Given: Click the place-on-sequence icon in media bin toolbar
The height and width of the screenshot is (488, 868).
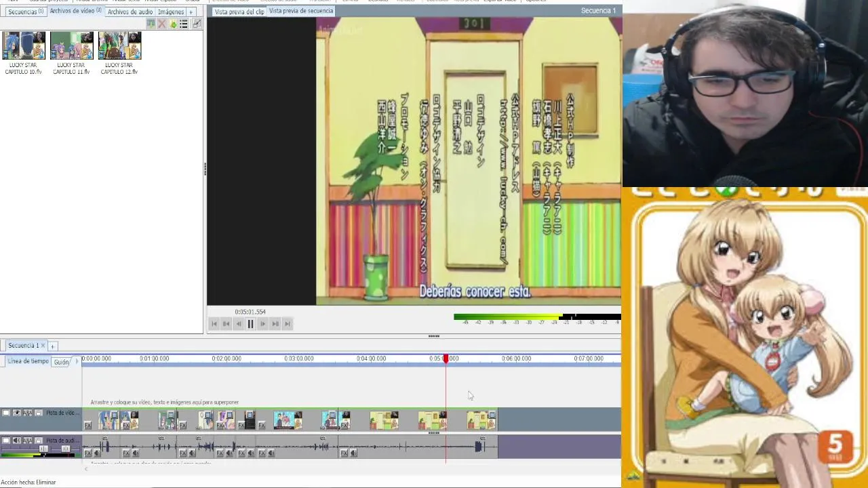Looking at the screenshot, I should point(151,24).
